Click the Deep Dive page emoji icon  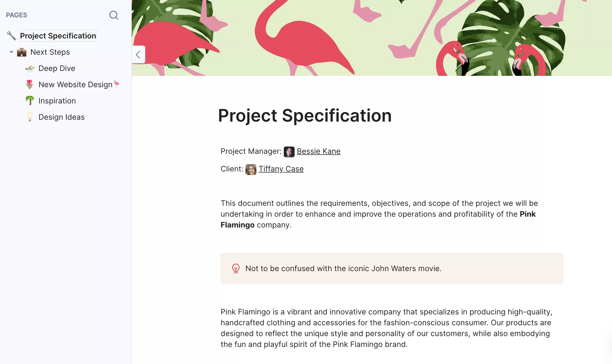click(30, 68)
